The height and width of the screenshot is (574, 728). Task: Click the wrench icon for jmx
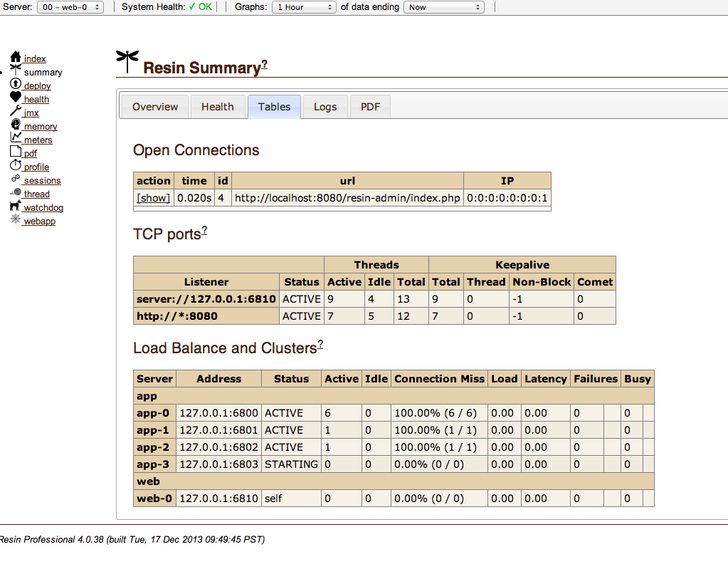(16, 110)
